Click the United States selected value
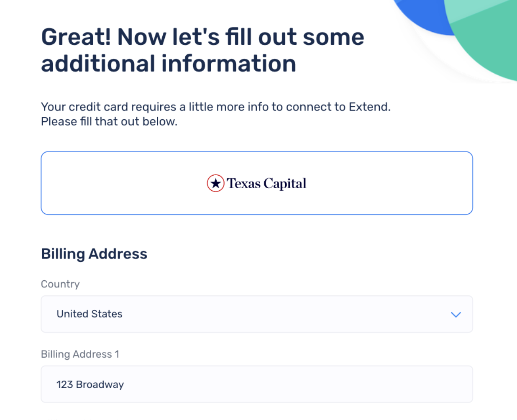The width and height of the screenshot is (517, 420). click(90, 314)
